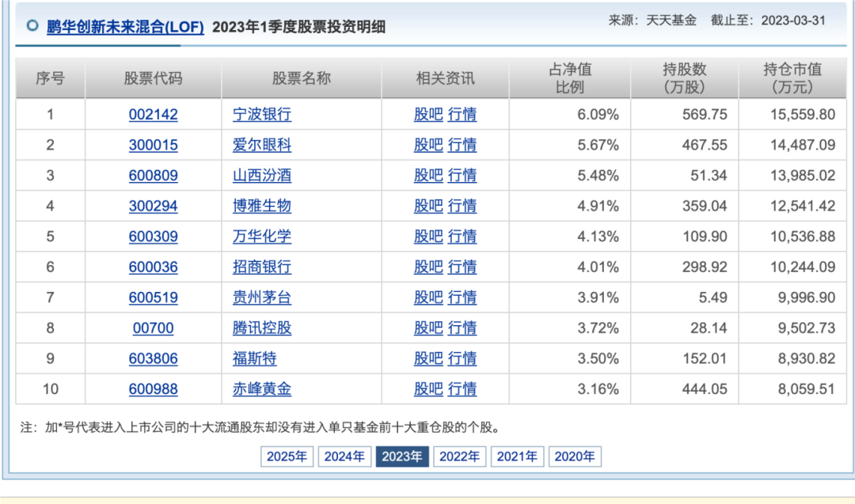The height and width of the screenshot is (504, 855).
Task: Open 股吧 for 万华化学 row
Action: [428, 237]
